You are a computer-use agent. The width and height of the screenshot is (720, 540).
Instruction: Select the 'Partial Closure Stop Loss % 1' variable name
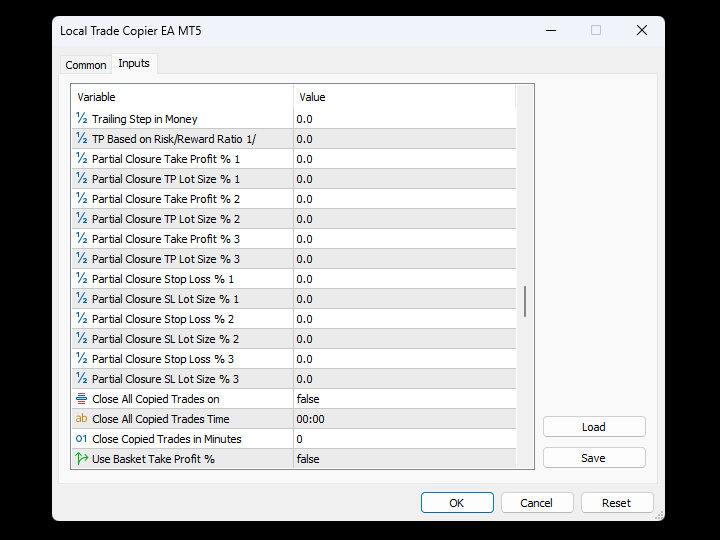[163, 279]
